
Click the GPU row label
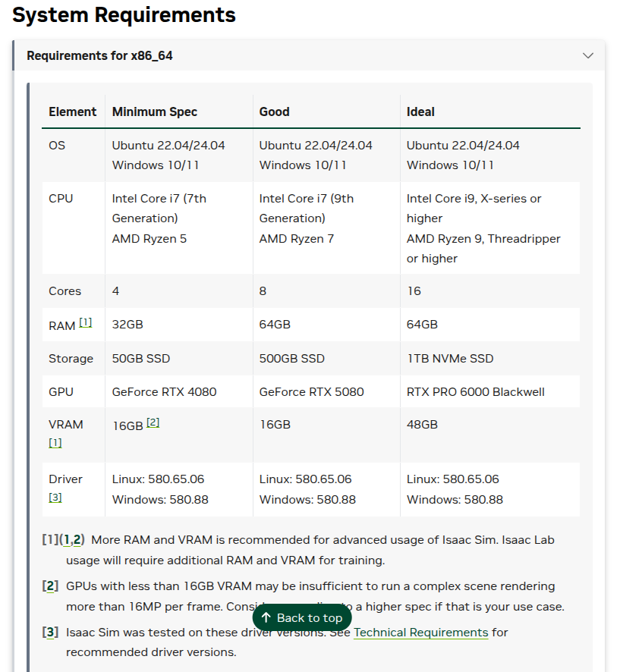point(61,391)
